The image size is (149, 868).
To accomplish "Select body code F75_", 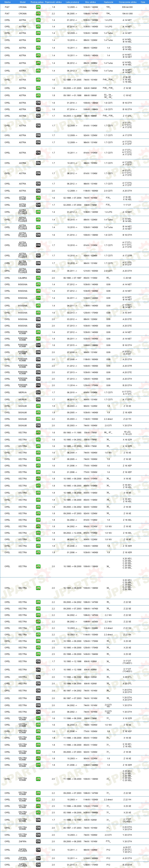I will tap(108, 841).
